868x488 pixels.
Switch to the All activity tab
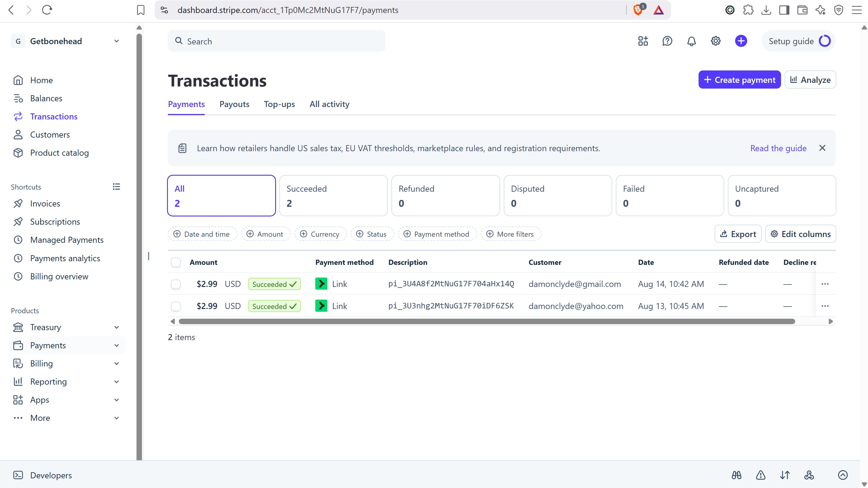pos(330,104)
